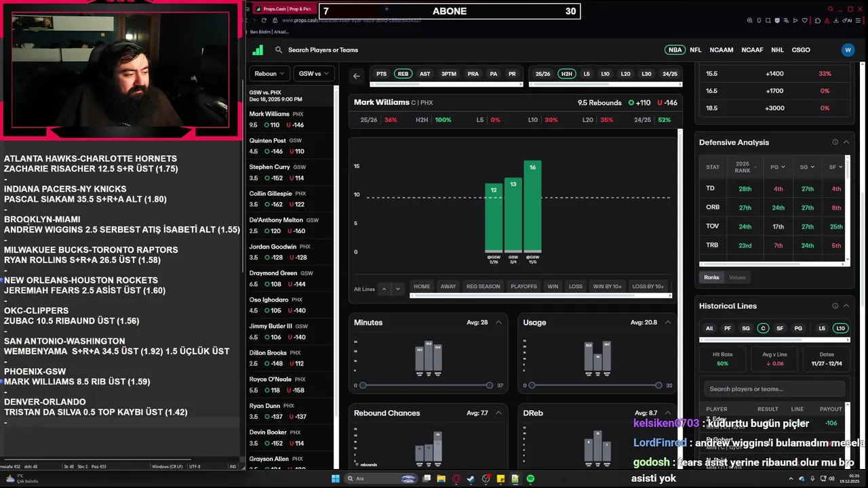Screen dimensions: 868x488
Task: Click the Props.Cash green bars logo
Action: 258,49
